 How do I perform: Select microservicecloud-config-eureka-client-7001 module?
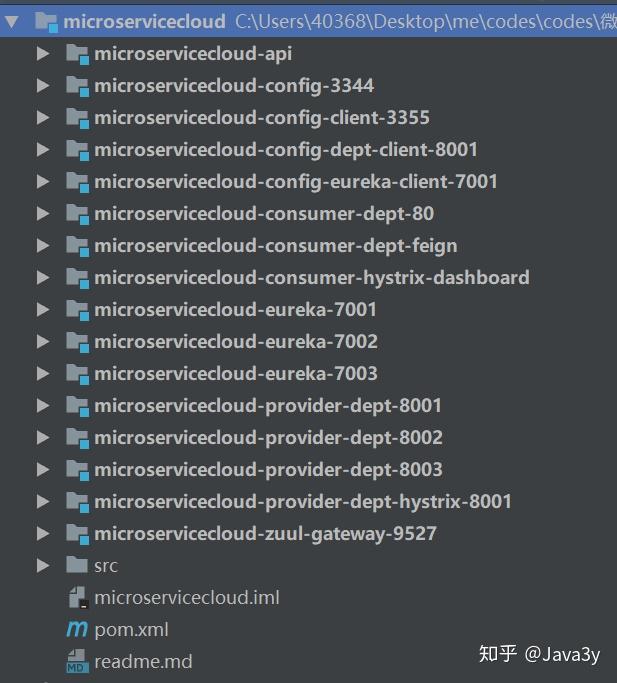[x=296, y=182]
